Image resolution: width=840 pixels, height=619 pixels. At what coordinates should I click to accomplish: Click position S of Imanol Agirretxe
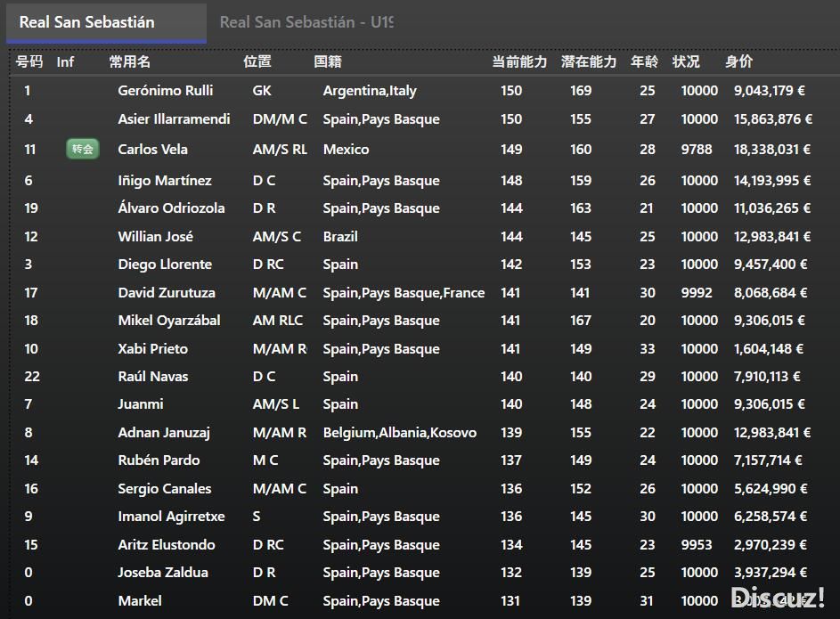pyautogui.click(x=257, y=517)
